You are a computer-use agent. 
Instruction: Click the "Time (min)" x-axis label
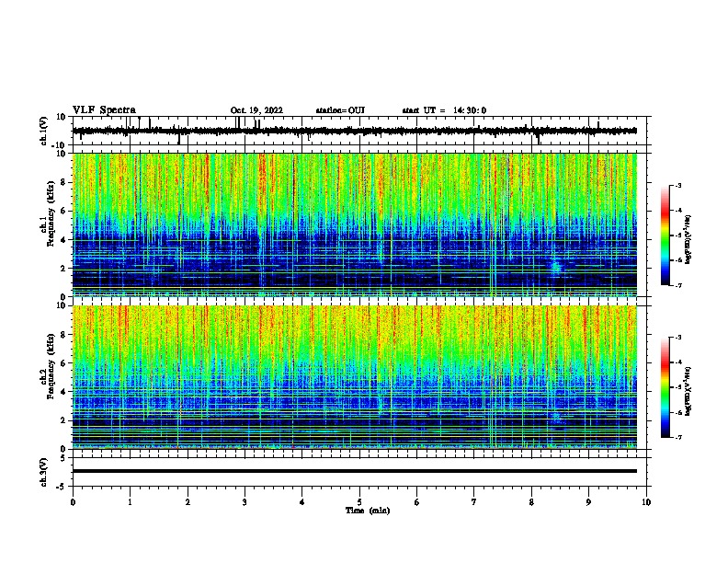[368, 511]
